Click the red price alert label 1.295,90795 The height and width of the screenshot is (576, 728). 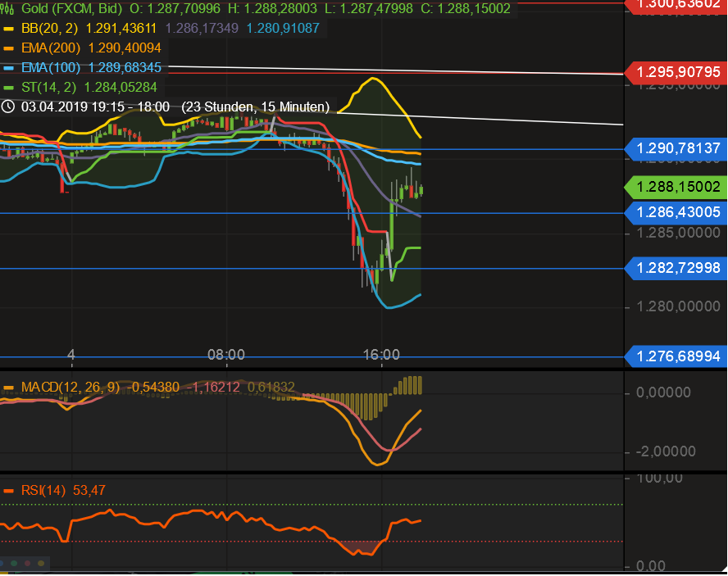click(x=678, y=72)
